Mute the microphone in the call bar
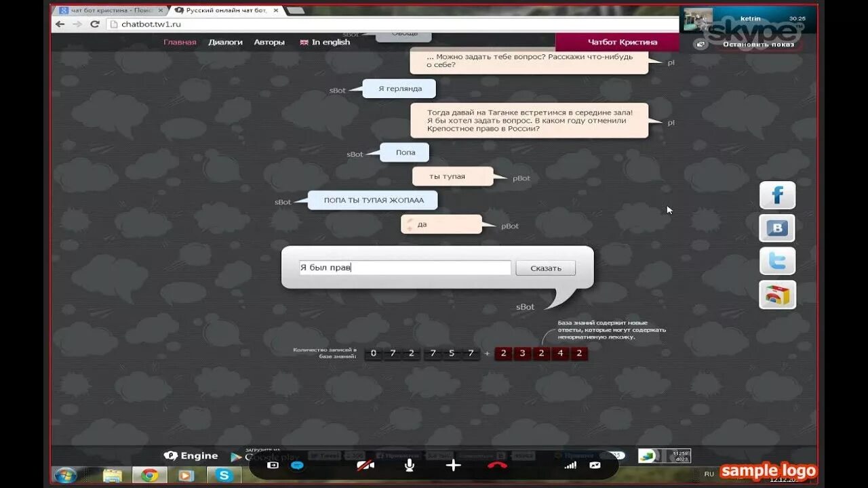Viewport: 868px width, 488px height. tap(410, 465)
